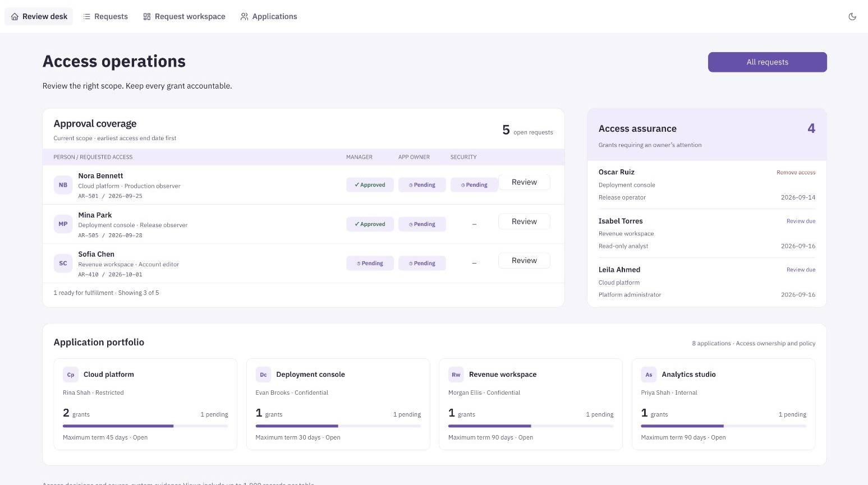The image size is (868, 485).
Task: Open the Applications tab
Action: 269,16
